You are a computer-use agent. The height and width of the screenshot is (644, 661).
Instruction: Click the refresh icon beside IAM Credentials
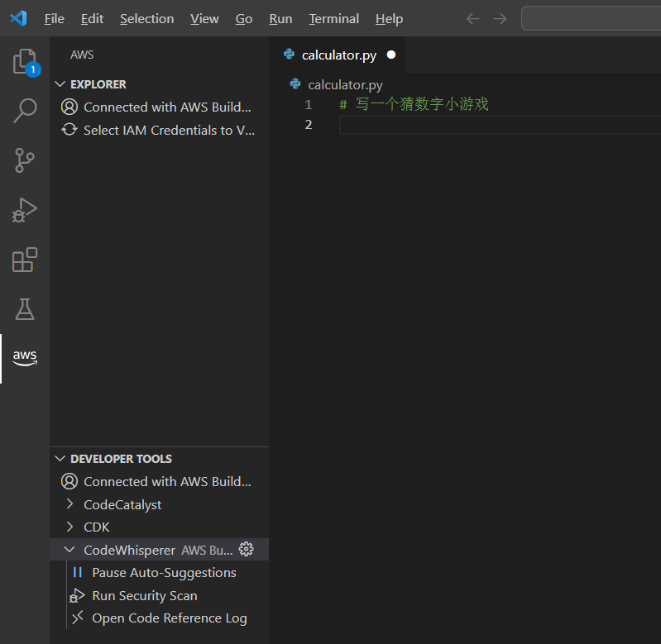click(69, 130)
